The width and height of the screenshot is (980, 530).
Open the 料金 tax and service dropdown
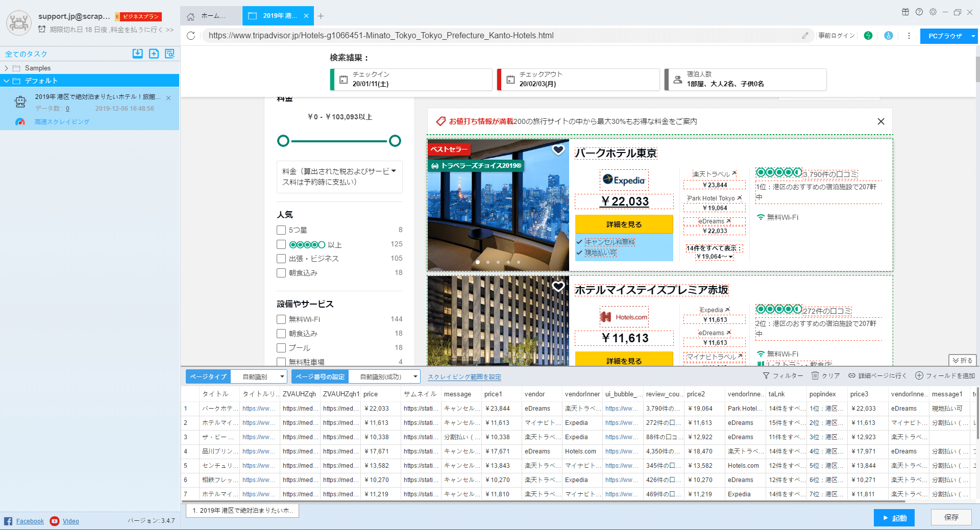point(339,176)
